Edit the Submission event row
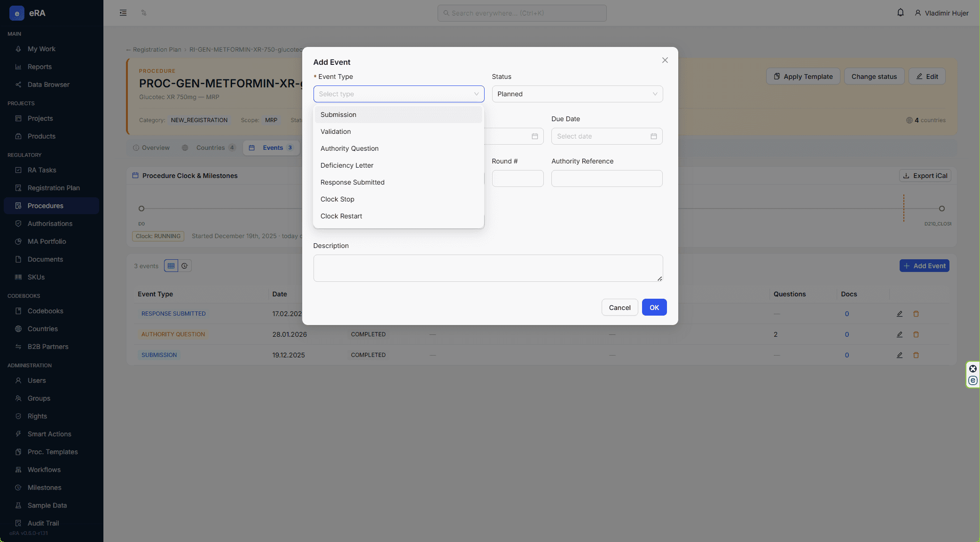The image size is (980, 542). [899, 355]
